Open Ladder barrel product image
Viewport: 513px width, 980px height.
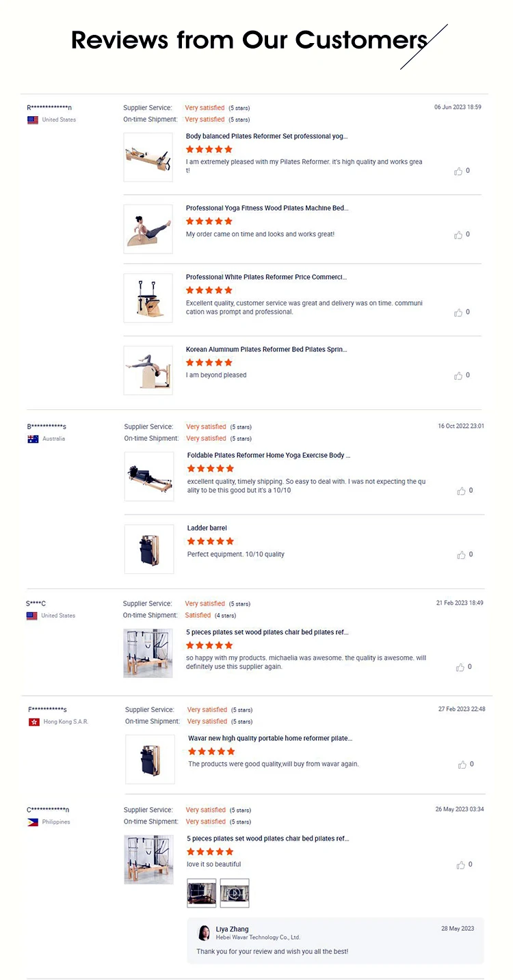[149, 549]
